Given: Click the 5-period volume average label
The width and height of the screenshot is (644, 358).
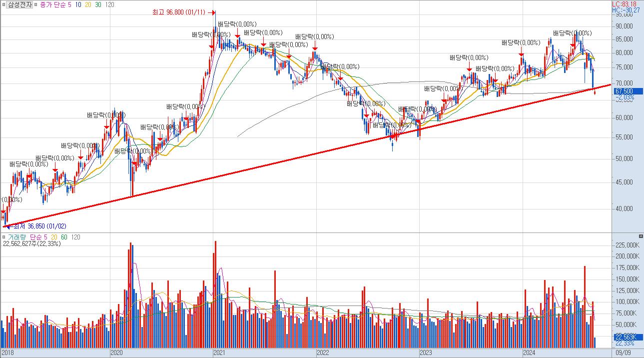Looking at the screenshot, I should tap(46, 237).
